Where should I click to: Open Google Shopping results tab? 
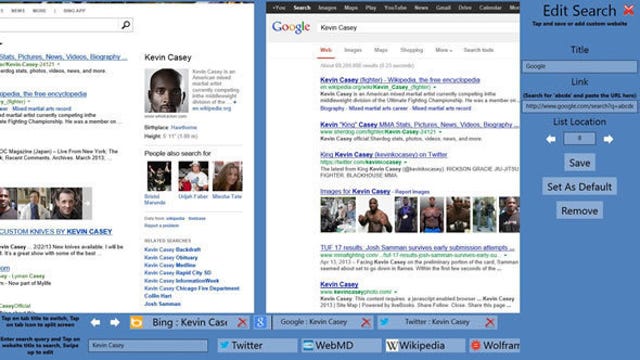411,50
